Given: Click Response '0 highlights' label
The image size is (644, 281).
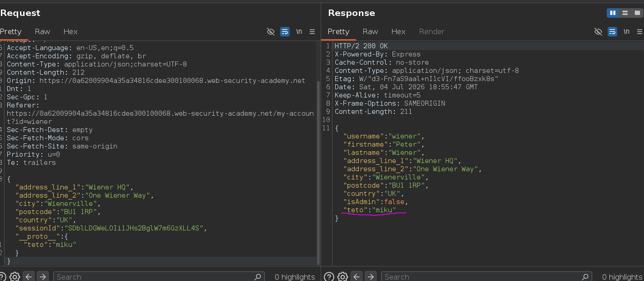Looking at the screenshot, I should tap(622, 277).
